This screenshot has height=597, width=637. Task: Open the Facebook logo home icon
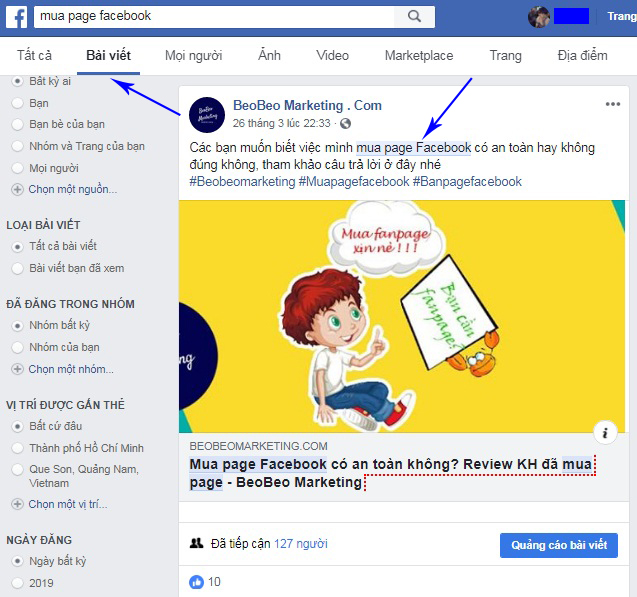pos(17,17)
